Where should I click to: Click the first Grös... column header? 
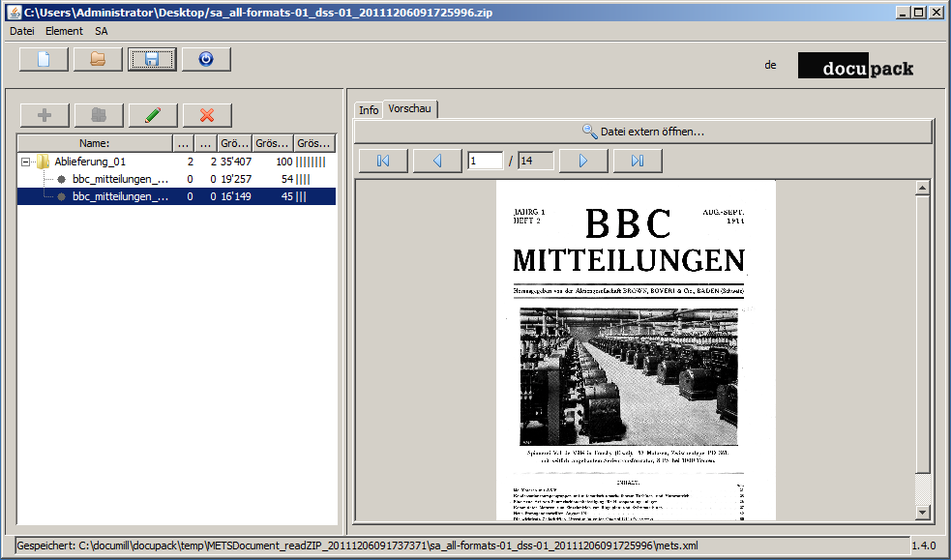click(273, 144)
